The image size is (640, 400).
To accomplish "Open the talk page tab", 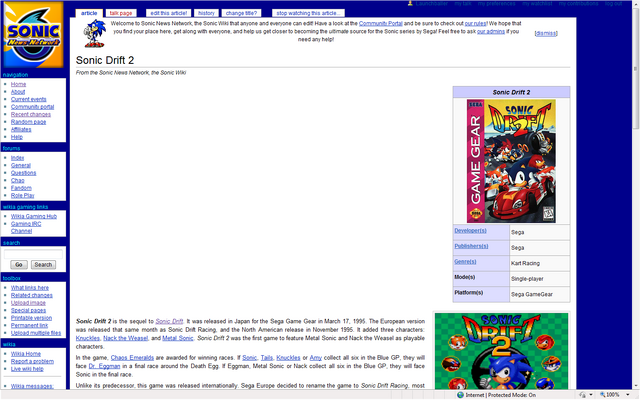I will 121,13.
